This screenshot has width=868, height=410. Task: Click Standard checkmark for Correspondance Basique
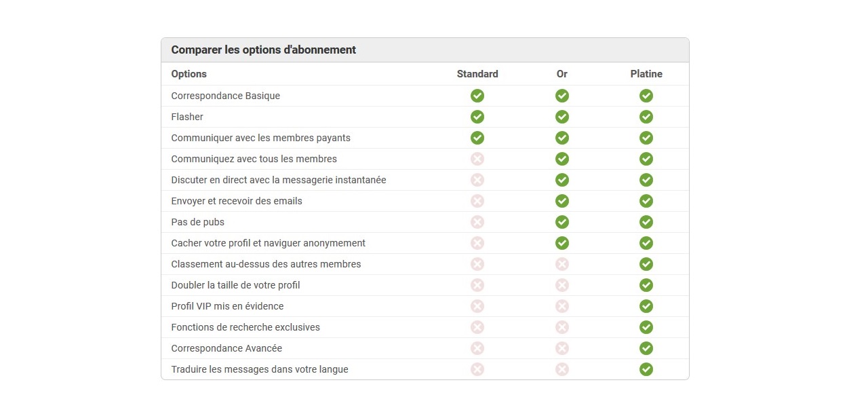[x=477, y=96]
